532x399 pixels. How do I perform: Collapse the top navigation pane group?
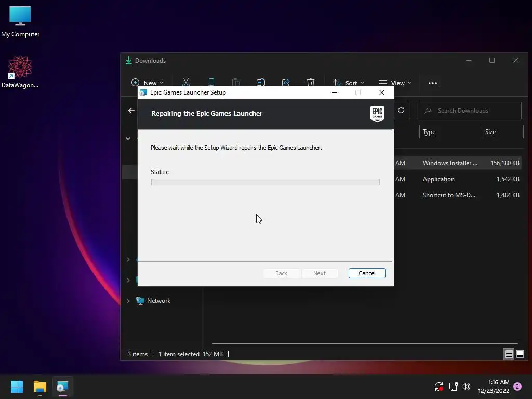pyautogui.click(x=128, y=138)
